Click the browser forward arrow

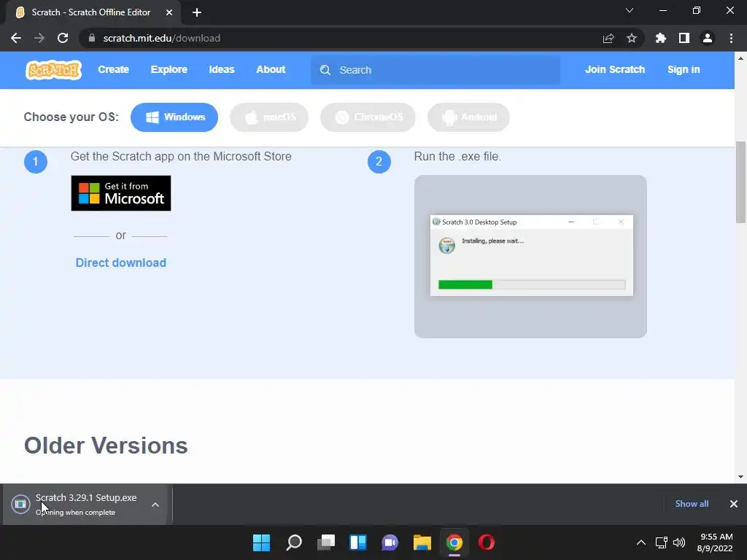39,38
